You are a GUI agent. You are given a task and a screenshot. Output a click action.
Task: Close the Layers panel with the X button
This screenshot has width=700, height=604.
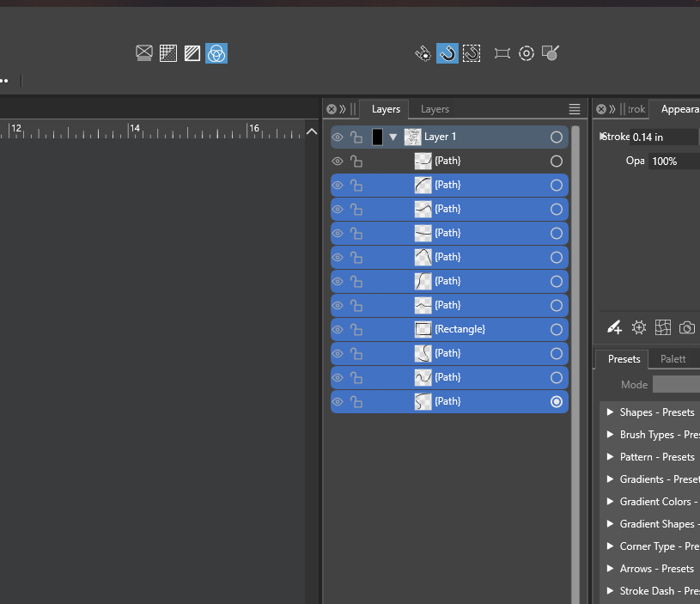pyautogui.click(x=332, y=109)
